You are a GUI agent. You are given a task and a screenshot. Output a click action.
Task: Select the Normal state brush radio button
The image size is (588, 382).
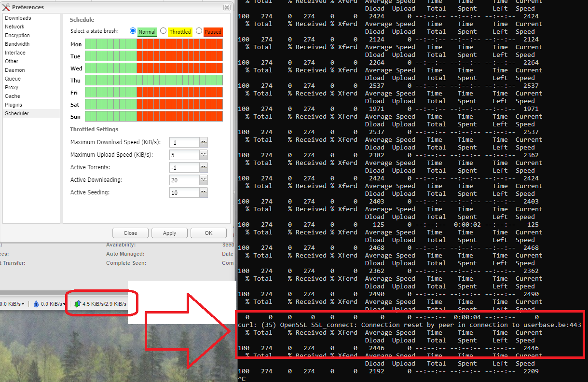coord(133,31)
